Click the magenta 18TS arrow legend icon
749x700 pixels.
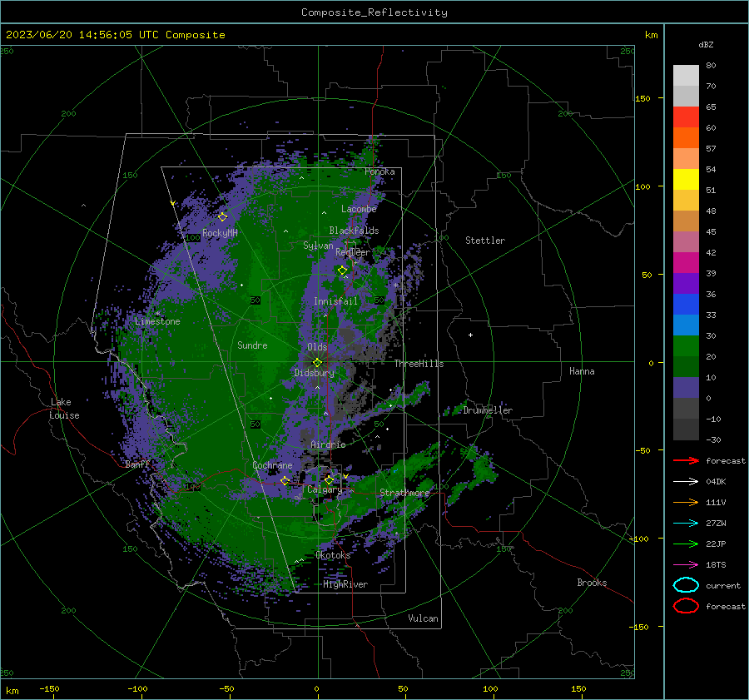point(686,565)
